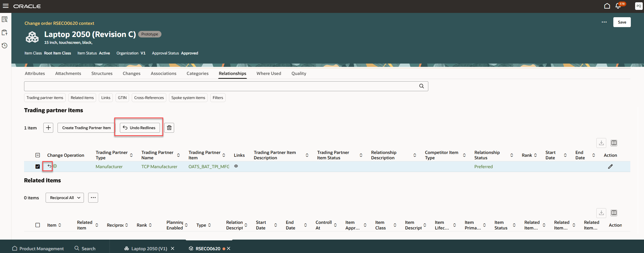This screenshot has width=644, height=253.
Task: Switch to the Where Used tab
Action: click(269, 73)
